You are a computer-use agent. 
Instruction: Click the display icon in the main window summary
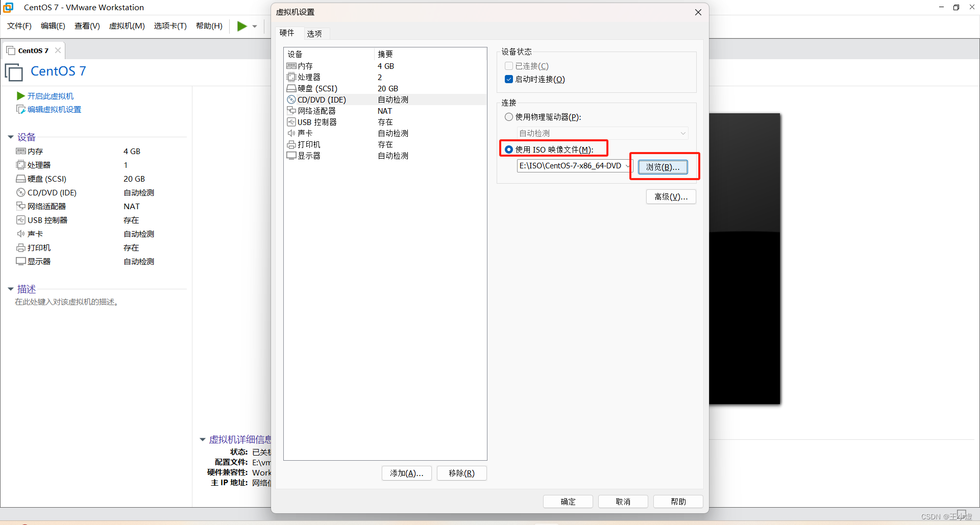[x=21, y=261]
